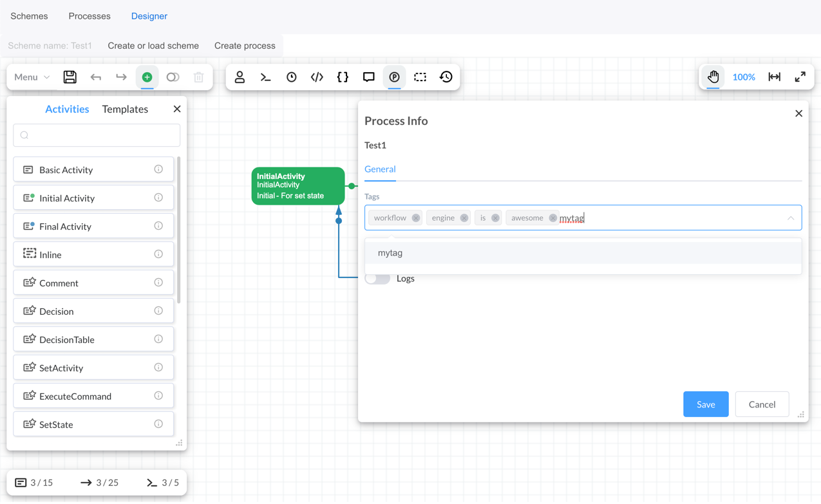Open the Menu dropdown
The image size is (821, 504).
point(32,77)
